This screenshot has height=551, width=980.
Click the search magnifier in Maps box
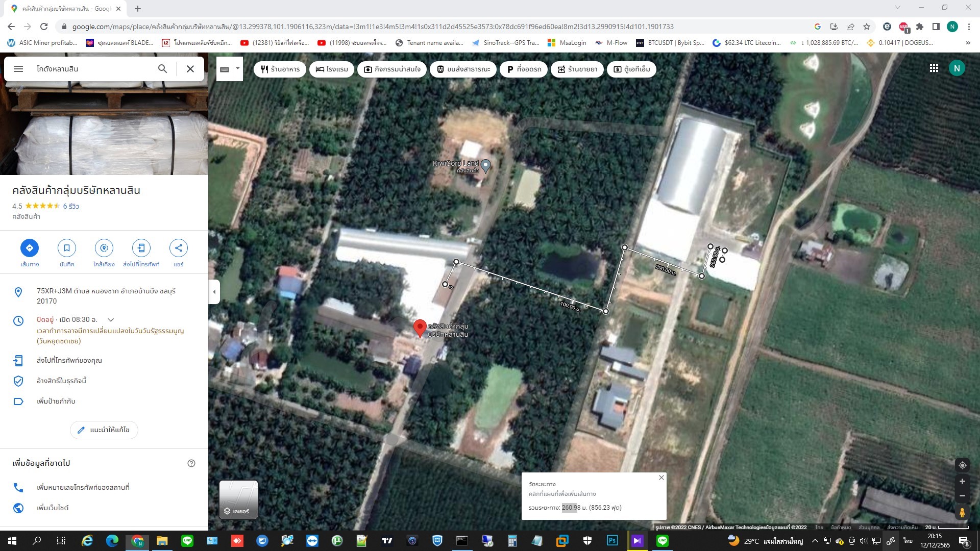tap(162, 69)
